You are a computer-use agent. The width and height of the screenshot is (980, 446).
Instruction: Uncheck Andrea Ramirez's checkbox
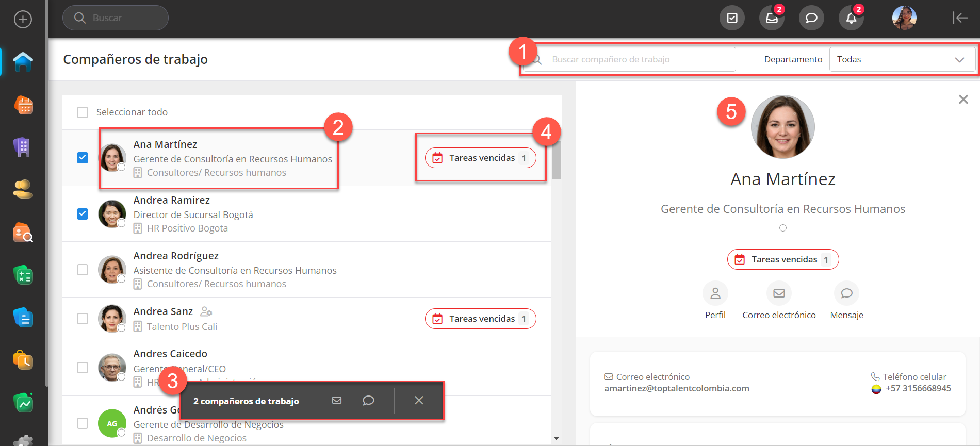click(83, 214)
